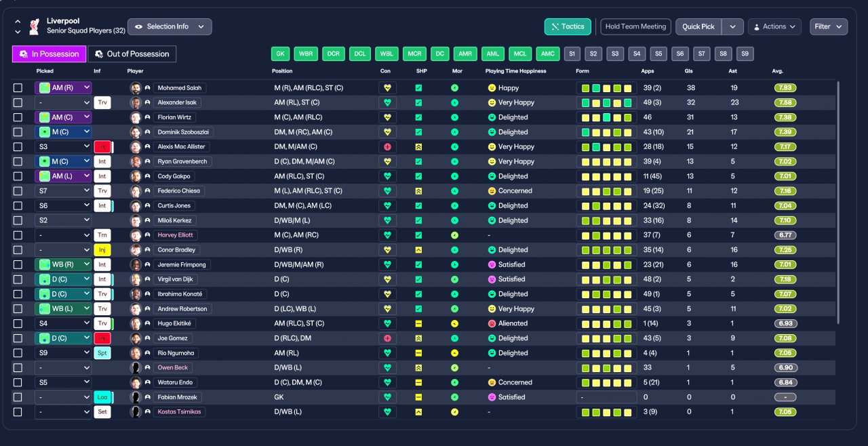This screenshot has width=868, height=446.
Task: Tick the checkbox for Mohamed Salah
Action: pyautogui.click(x=18, y=88)
